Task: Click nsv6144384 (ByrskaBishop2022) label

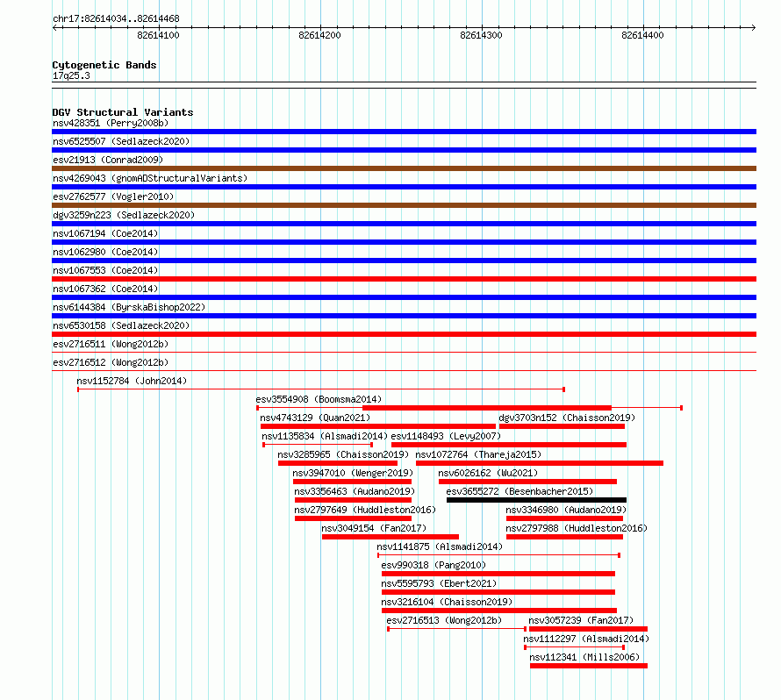Action: 129,307
